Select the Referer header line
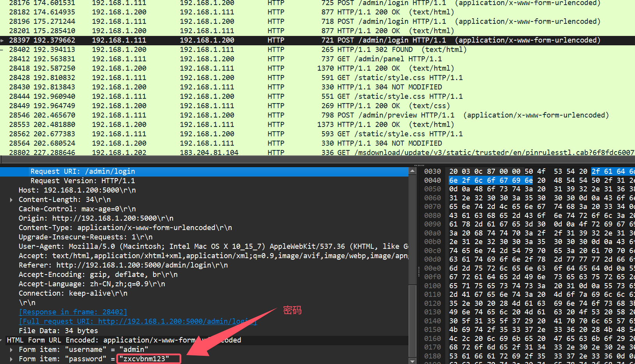The height and width of the screenshot is (364, 635). tap(123, 265)
